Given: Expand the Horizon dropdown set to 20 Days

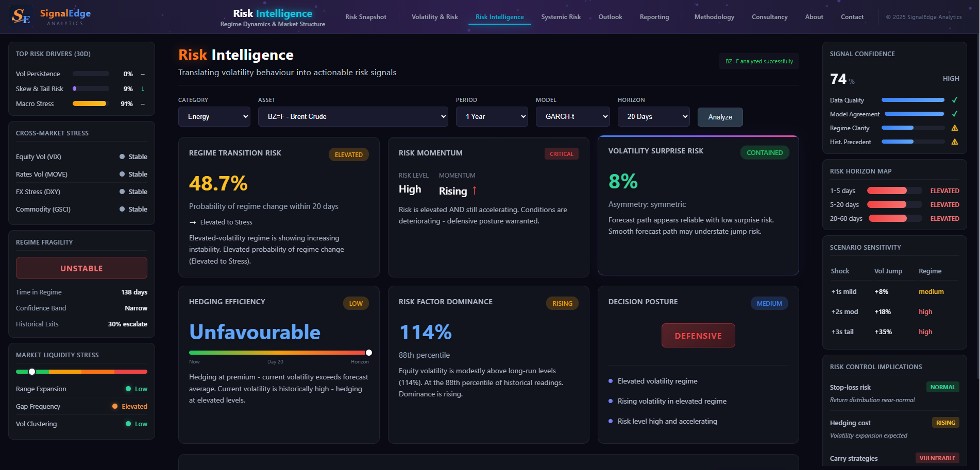Looking at the screenshot, I should pyautogui.click(x=653, y=116).
